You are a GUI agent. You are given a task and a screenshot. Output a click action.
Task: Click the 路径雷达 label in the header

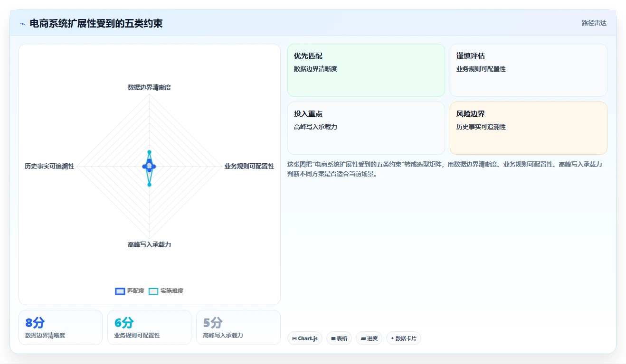point(594,23)
